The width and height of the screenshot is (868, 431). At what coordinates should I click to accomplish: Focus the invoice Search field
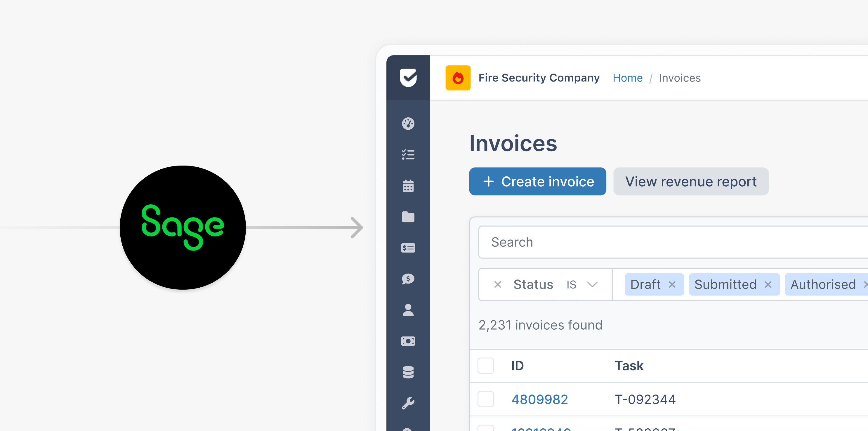(671, 242)
